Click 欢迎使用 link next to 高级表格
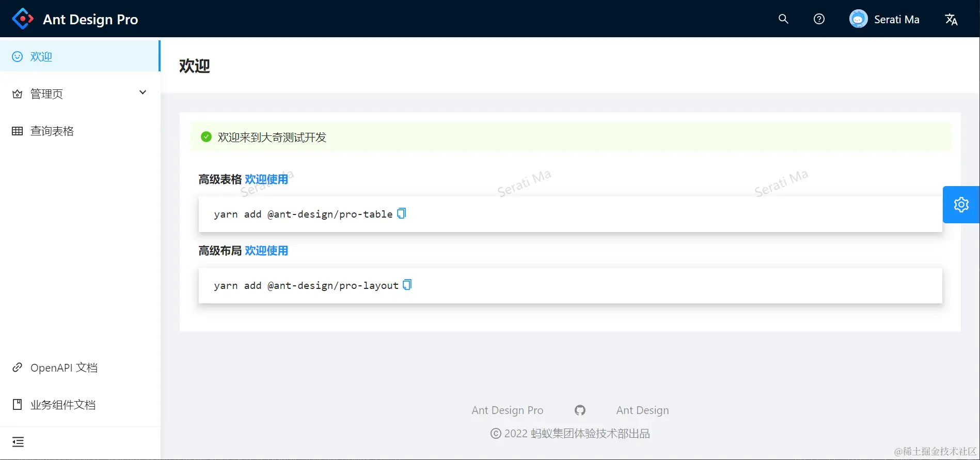The image size is (980, 460). click(x=266, y=179)
